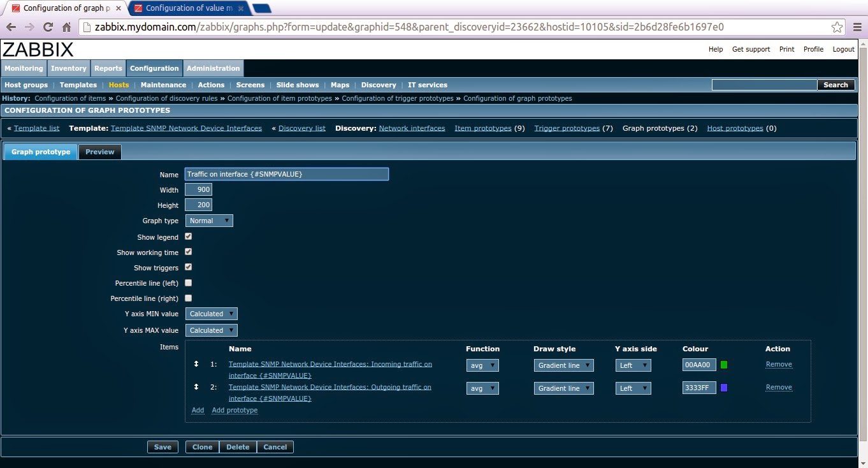868x468 pixels.
Task: Click the browser back arrow
Action: click(11, 27)
